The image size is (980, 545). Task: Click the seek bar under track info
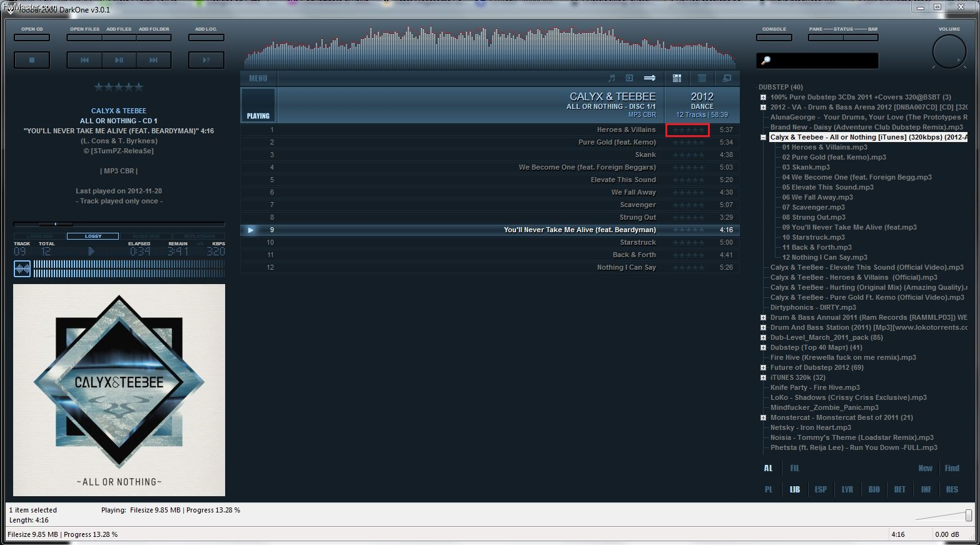pos(119,223)
